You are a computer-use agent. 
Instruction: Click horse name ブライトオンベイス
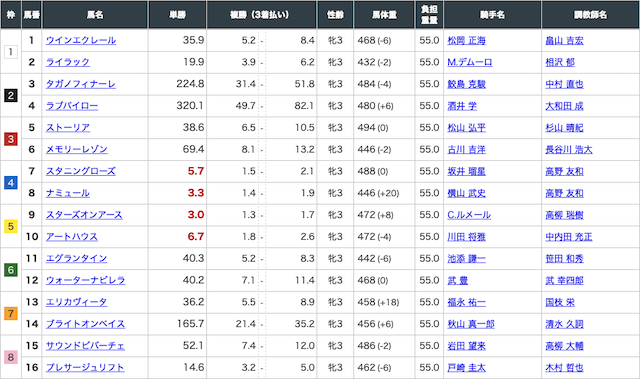(x=85, y=324)
